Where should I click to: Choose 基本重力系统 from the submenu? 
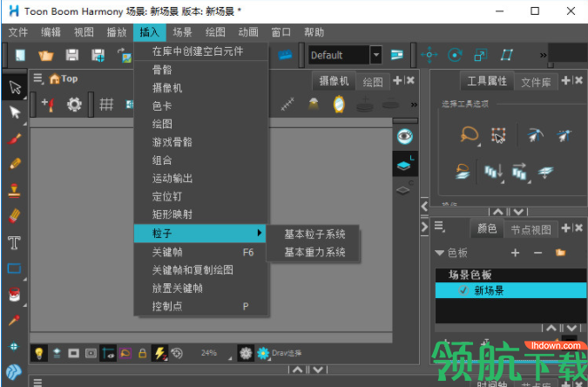pos(314,252)
